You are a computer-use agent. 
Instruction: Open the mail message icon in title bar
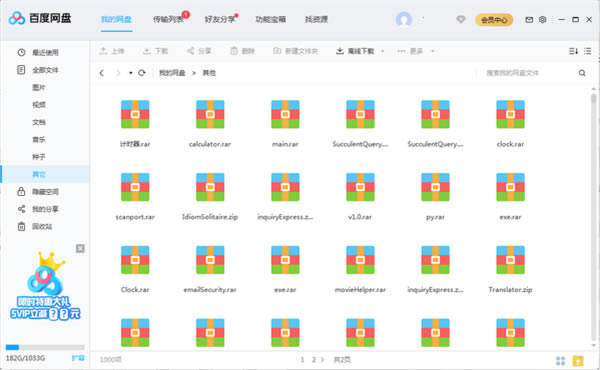pyautogui.click(x=529, y=20)
